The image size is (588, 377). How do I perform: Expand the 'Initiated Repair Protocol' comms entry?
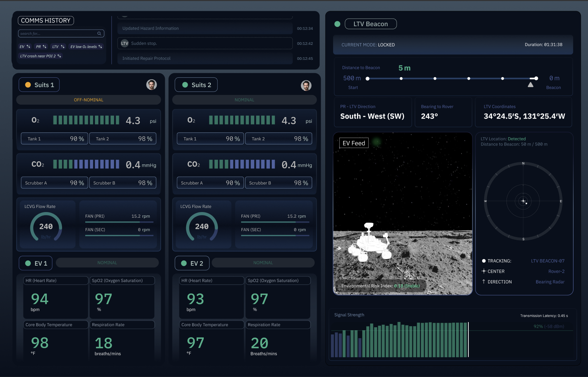point(205,58)
